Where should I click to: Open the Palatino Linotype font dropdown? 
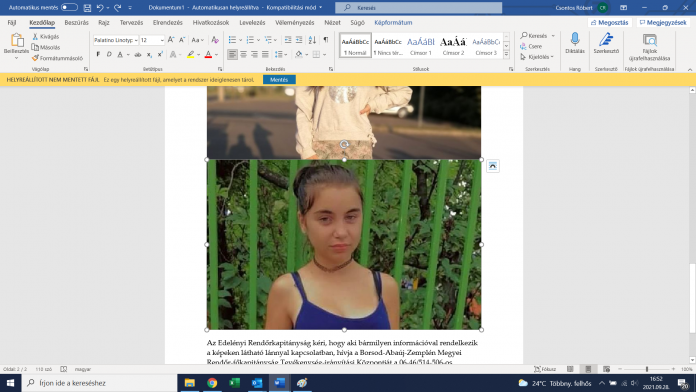tap(116, 40)
